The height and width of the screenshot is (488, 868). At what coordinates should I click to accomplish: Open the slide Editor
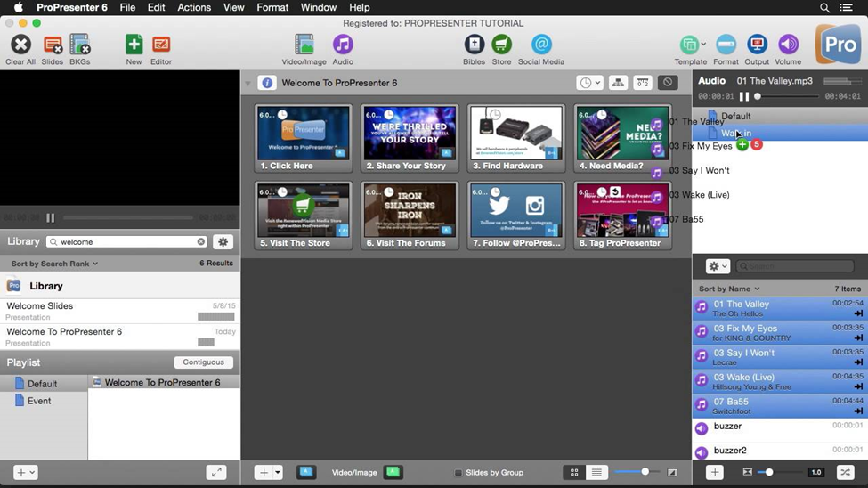161,45
